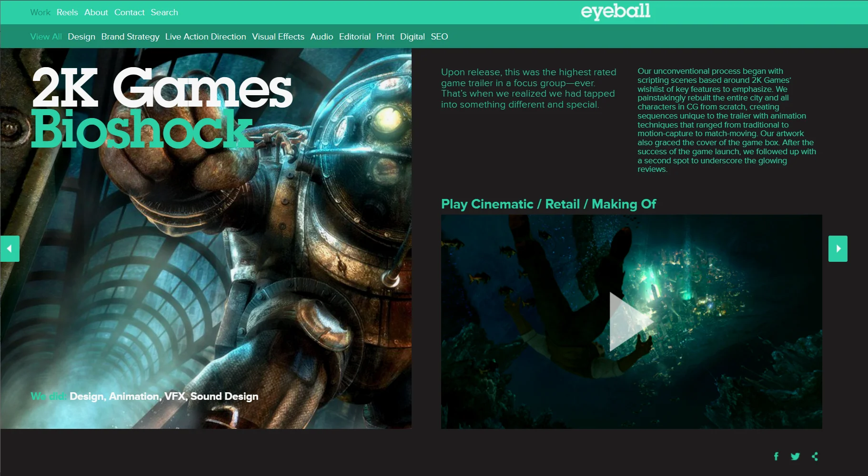Filter work by Print
868x476 pixels.
(x=385, y=37)
